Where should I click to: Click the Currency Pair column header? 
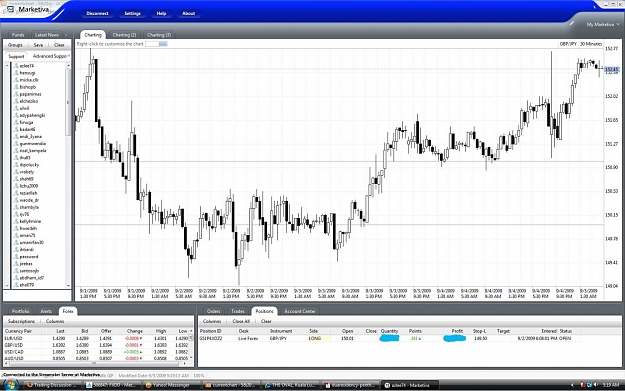[18, 331]
